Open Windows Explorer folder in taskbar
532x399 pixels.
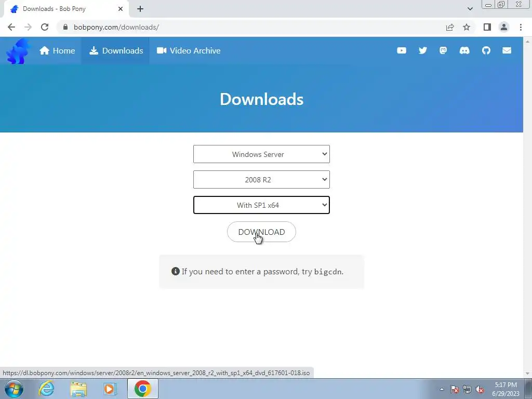point(78,389)
